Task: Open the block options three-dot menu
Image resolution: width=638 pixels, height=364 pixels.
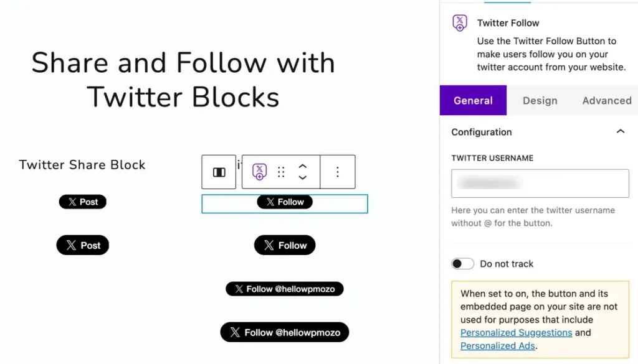Action: [337, 172]
